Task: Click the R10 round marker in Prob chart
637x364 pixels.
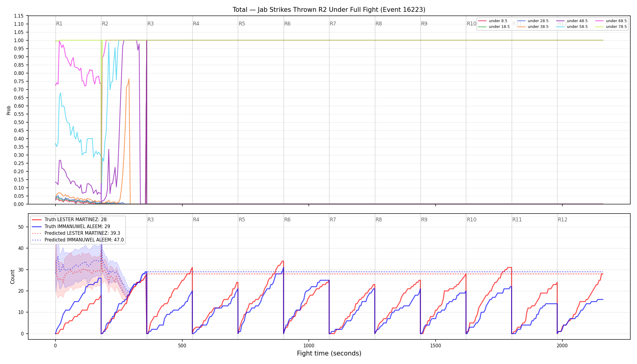Action: pos(471,24)
